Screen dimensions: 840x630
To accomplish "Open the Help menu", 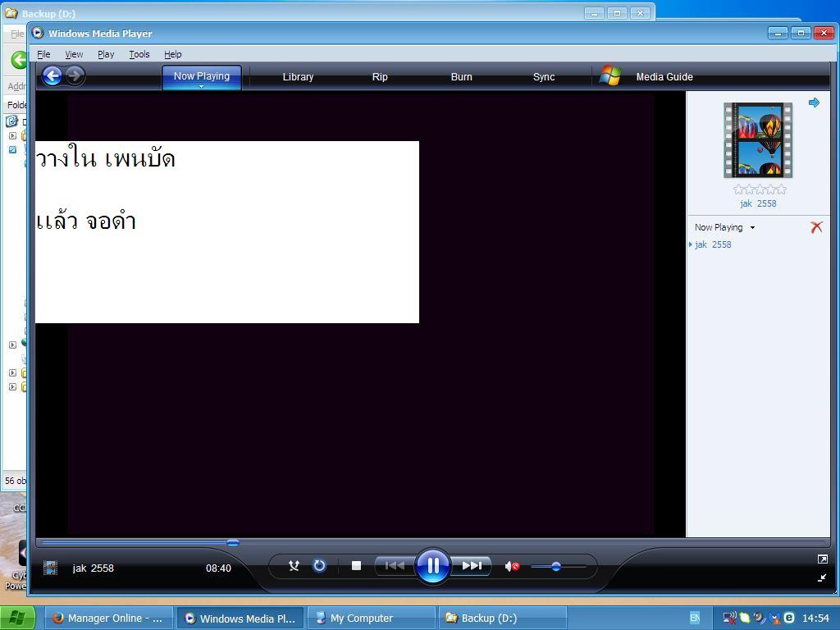I will [x=172, y=54].
